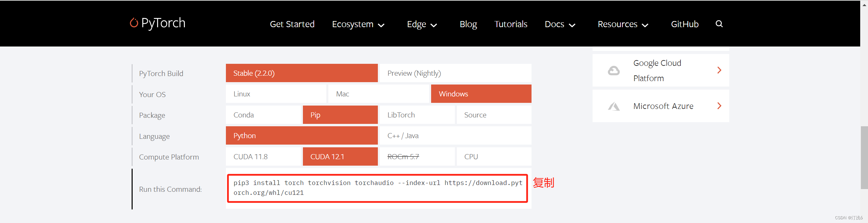Select C++ / Java language option
This screenshot has width=868, height=223.
point(455,135)
